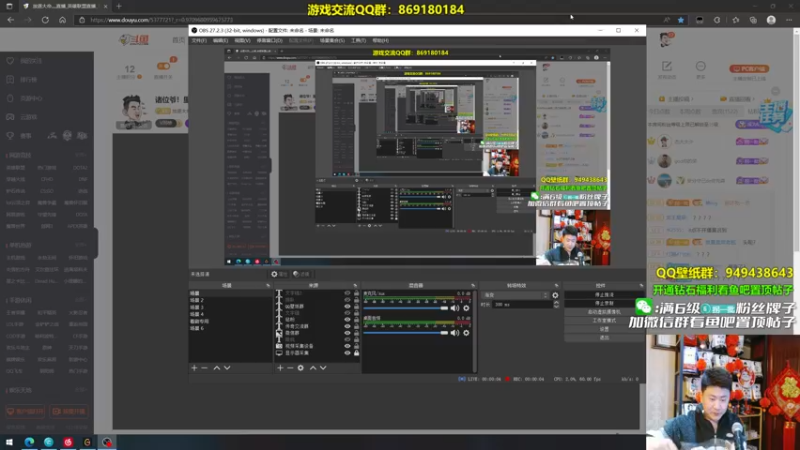Toggle visibility of 传奇交流群 source
800x450 pixels.
tap(347, 327)
